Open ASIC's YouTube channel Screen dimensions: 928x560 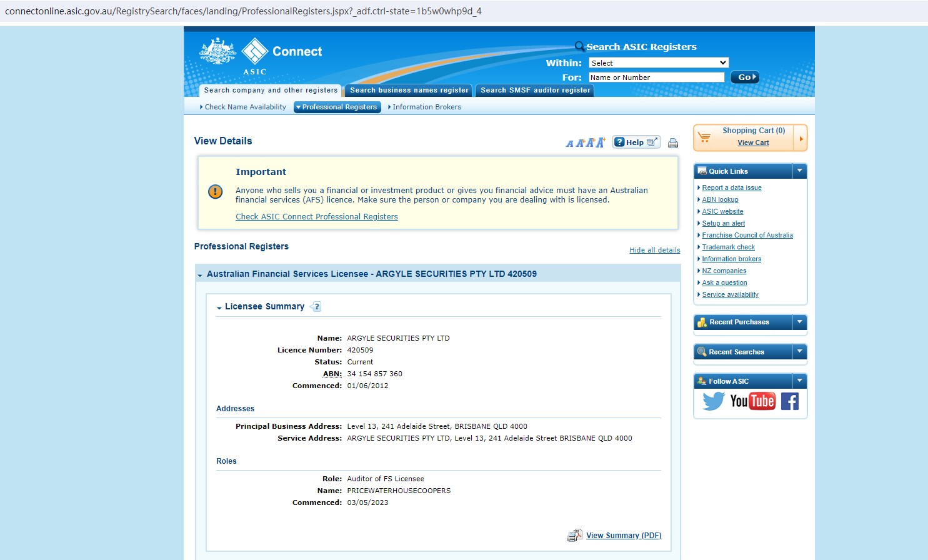pos(752,401)
